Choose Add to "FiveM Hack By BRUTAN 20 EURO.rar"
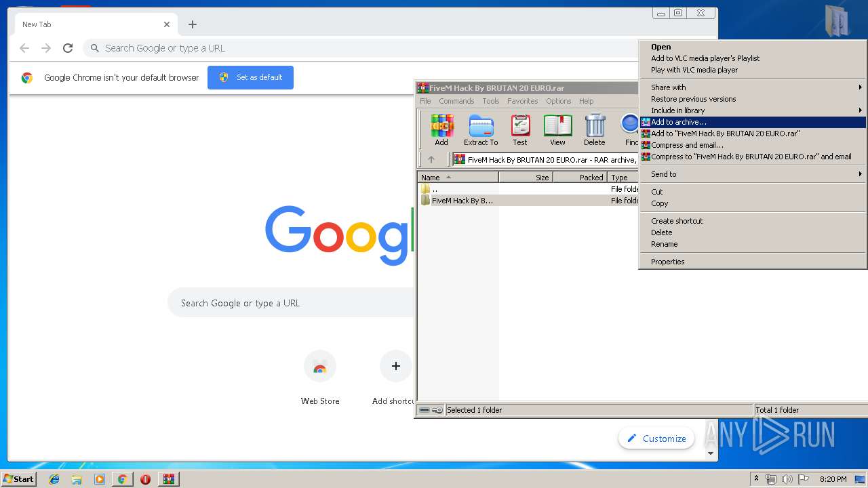This screenshot has width=868, height=488. (x=753, y=134)
